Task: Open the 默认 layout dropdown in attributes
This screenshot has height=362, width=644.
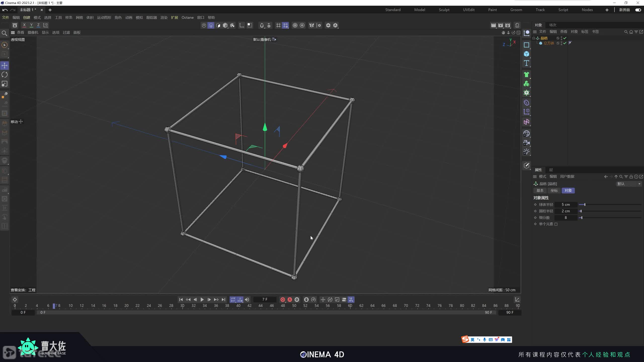Action: (x=628, y=184)
